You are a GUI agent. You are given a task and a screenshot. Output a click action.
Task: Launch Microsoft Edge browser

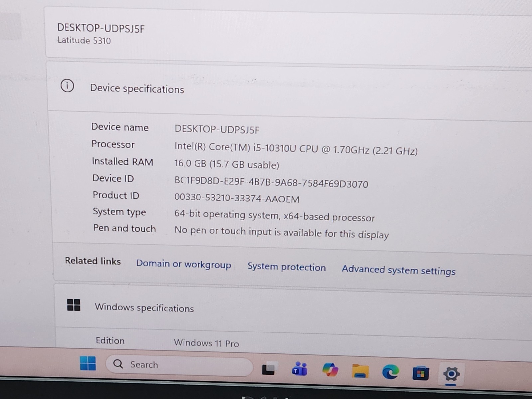pyautogui.click(x=390, y=372)
